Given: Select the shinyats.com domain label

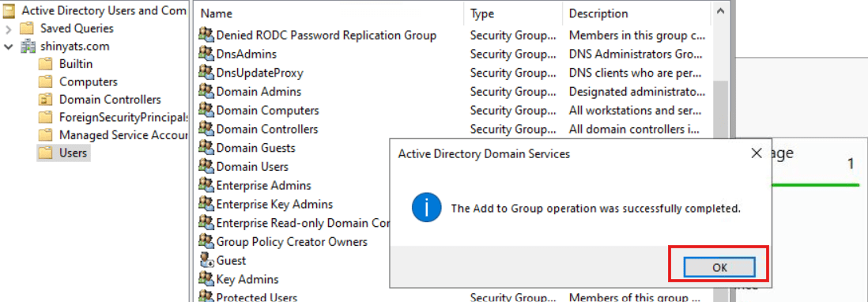Looking at the screenshot, I should click(75, 47).
